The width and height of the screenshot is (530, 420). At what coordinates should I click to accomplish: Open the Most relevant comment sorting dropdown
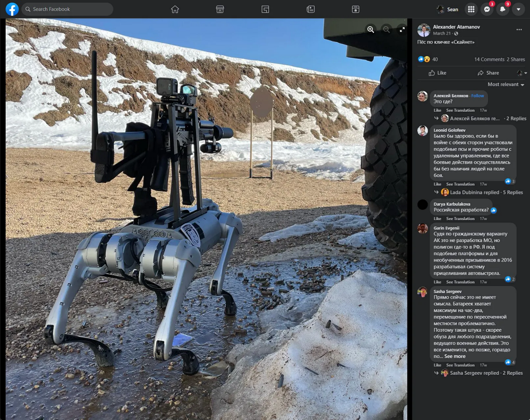[506, 84]
